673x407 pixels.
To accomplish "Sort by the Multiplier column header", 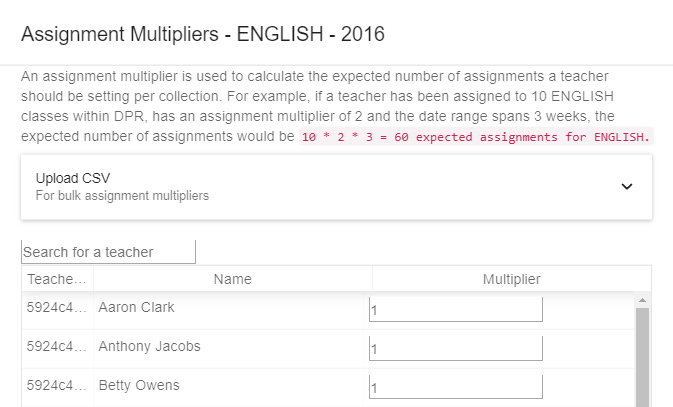I will coord(512,279).
